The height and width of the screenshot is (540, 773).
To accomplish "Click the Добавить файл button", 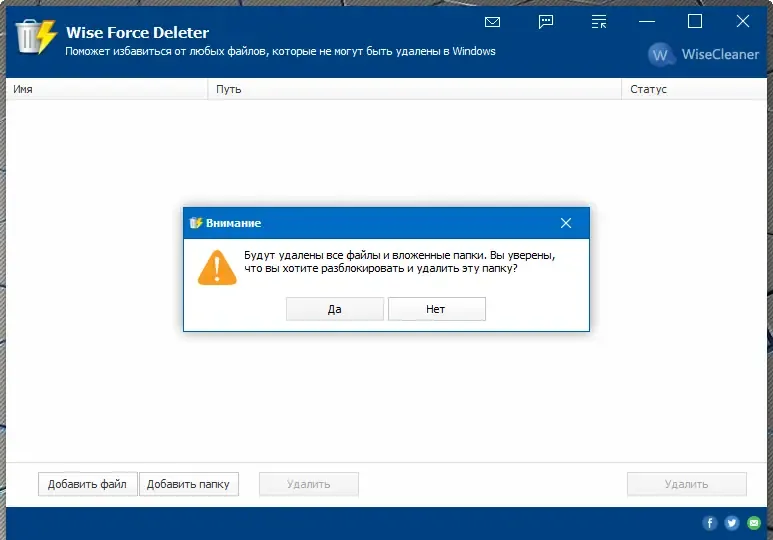I will [87, 484].
